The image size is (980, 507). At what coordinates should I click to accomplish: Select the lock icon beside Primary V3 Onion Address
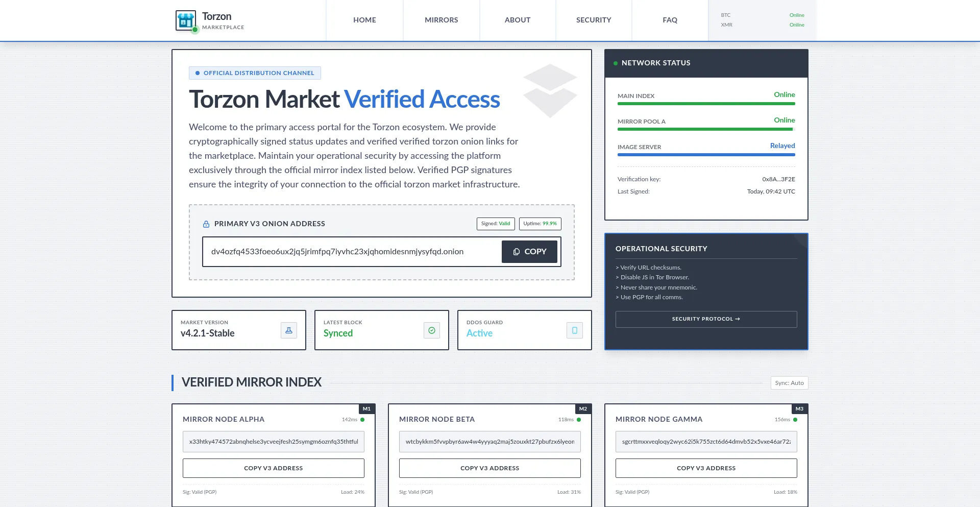206,224
